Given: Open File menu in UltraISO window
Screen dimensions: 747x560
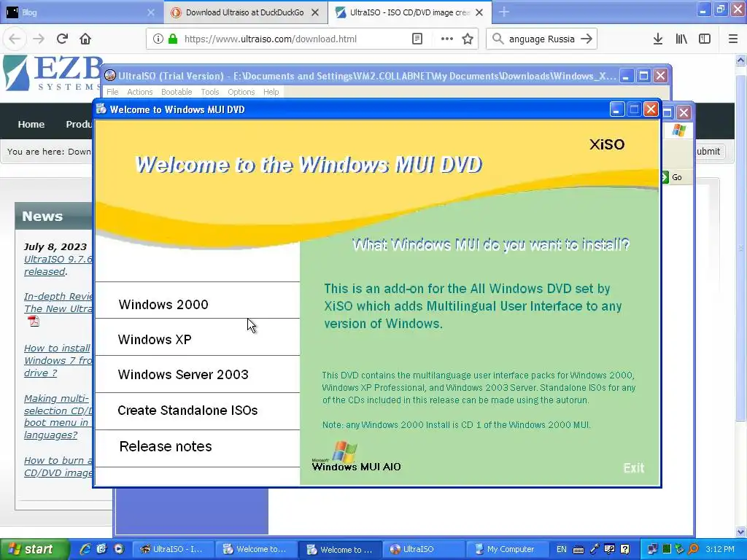Looking at the screenshot, I should (x=112, y=92).
